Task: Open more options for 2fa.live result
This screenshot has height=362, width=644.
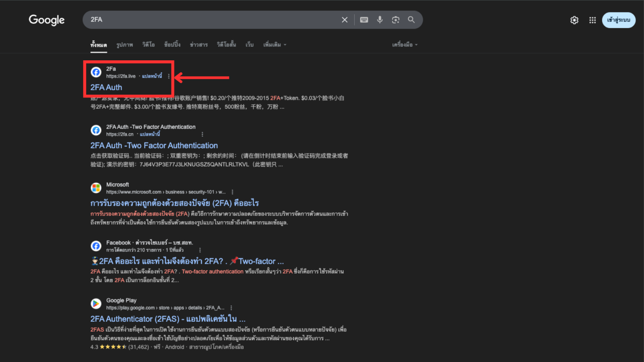Action: point(169,76)
